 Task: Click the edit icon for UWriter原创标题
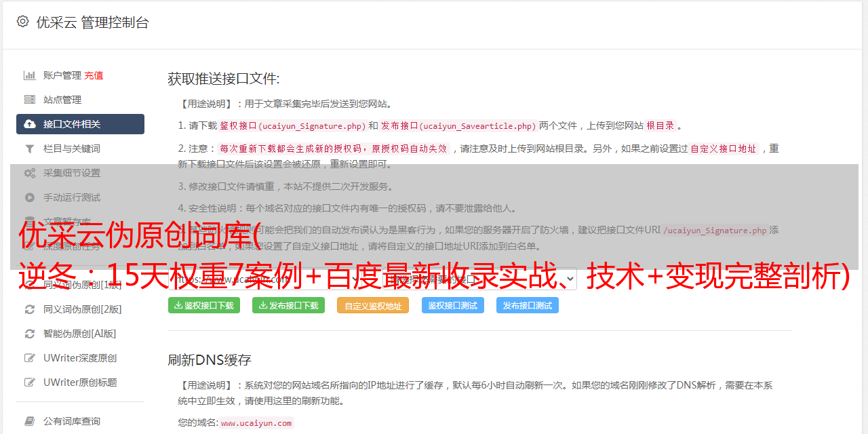coord(30,382)
